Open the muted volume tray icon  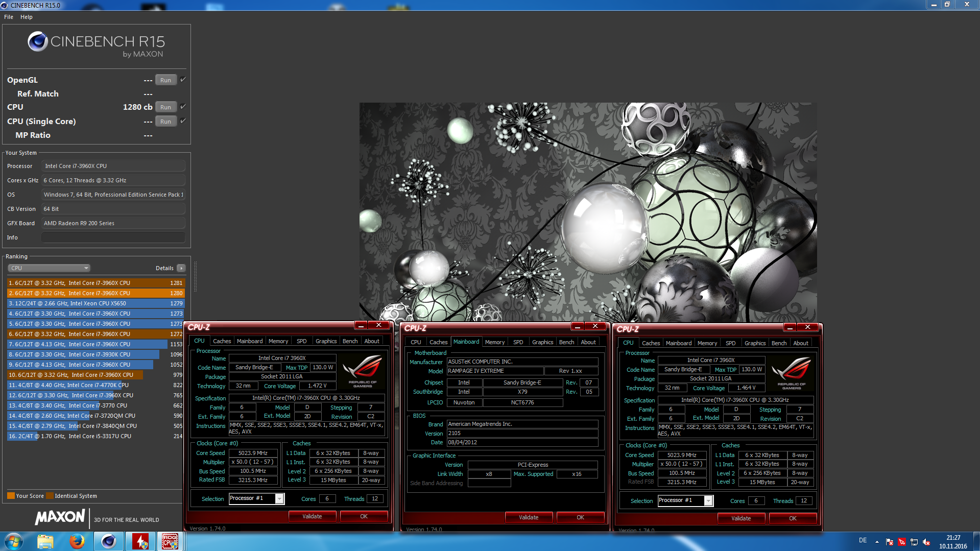click(x=926, y=542)
